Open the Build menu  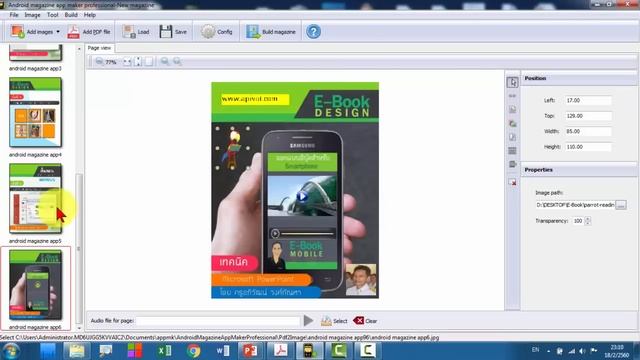point(71,15)
